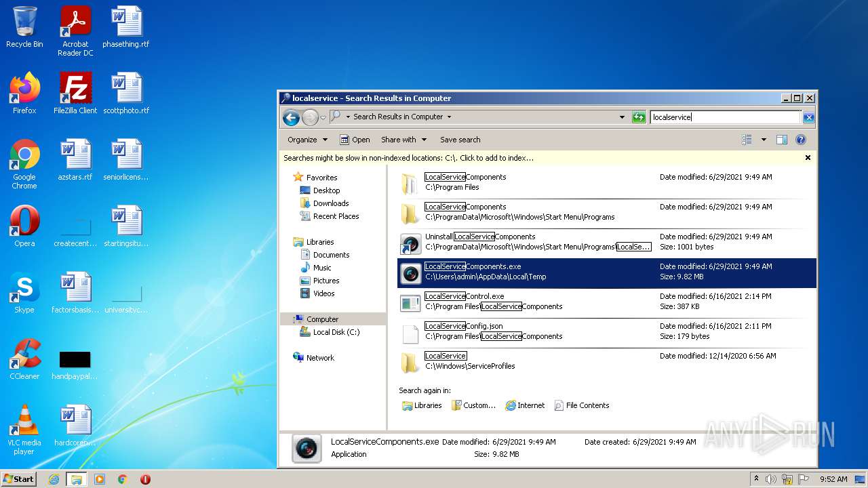Open the Start menu
868x488 pixels.
click(x=19, y=479)
